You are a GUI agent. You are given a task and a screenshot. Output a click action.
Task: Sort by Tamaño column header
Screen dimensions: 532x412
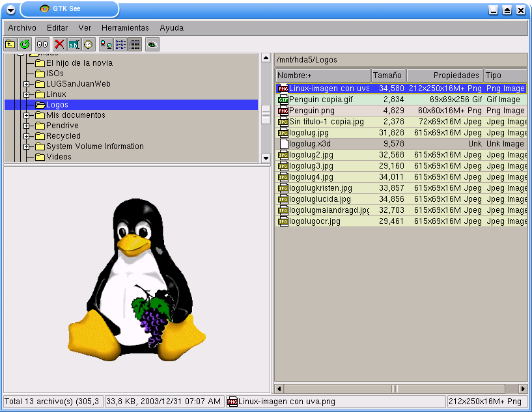pos(389,76)
